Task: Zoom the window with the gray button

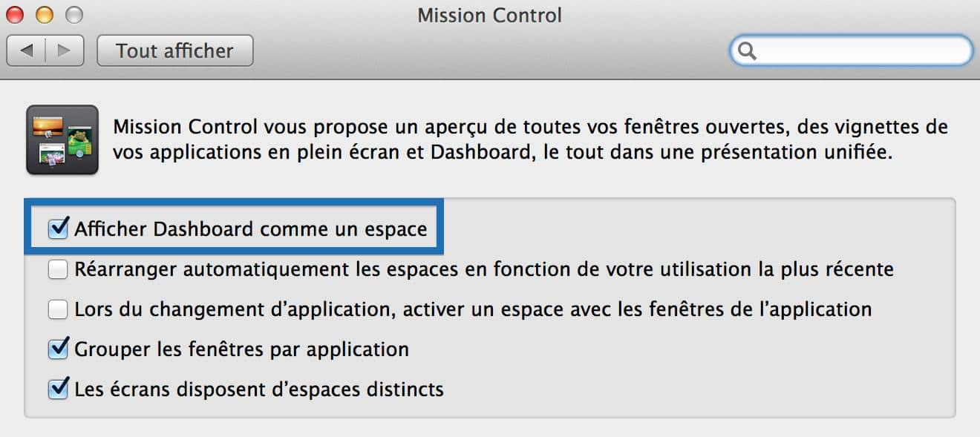Action: point(73,14)
